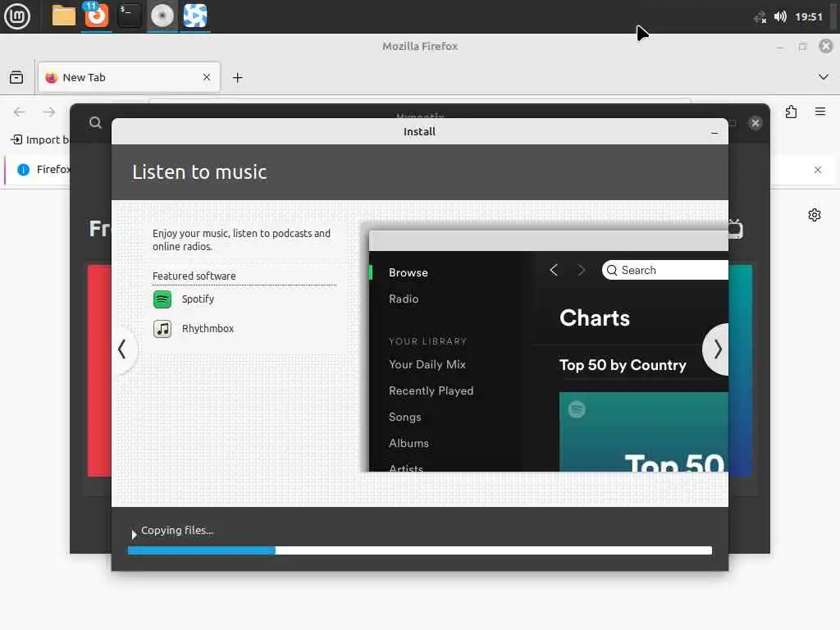Expand the Copying files details triangle
This screenshot has width=840, height=630.
pyautogui.click(x=134, y=534)
